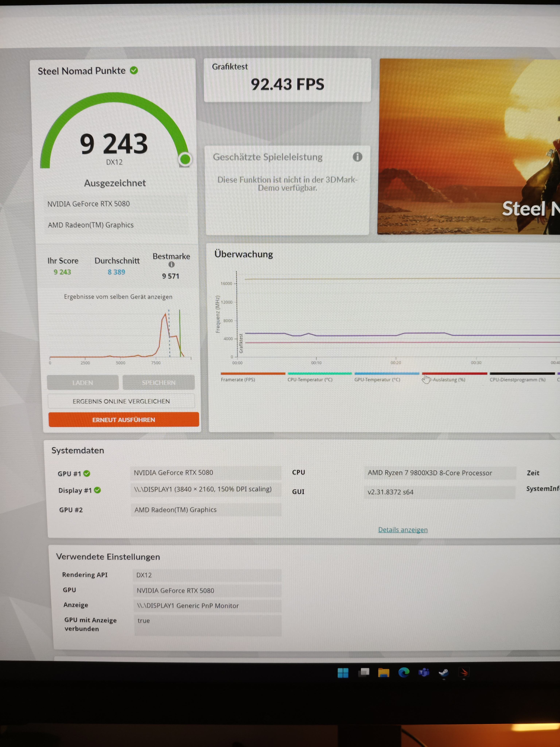This screenshot has width=560, height=747.
Task: Open File Explorer from the taskbar
Action: tap(384, 673)
